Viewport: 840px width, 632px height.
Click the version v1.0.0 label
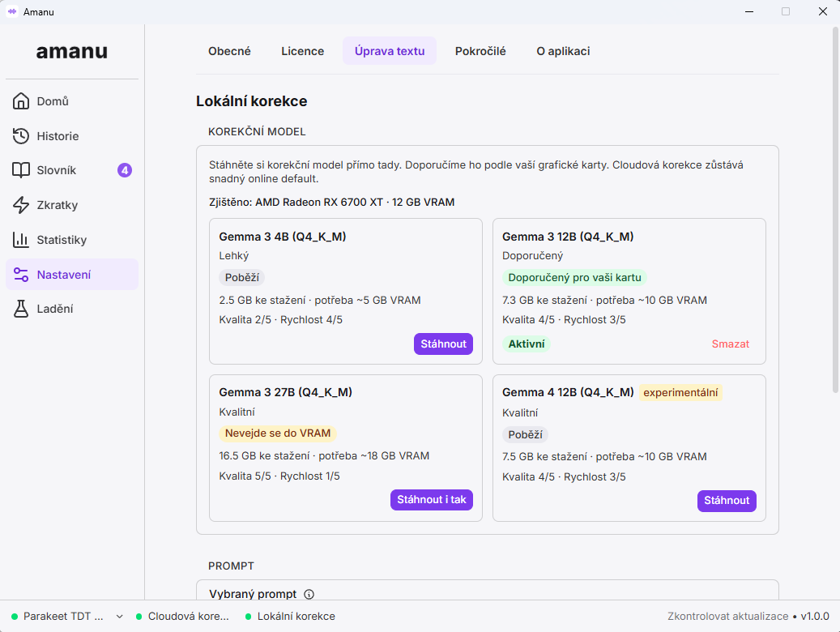[815, 617]
